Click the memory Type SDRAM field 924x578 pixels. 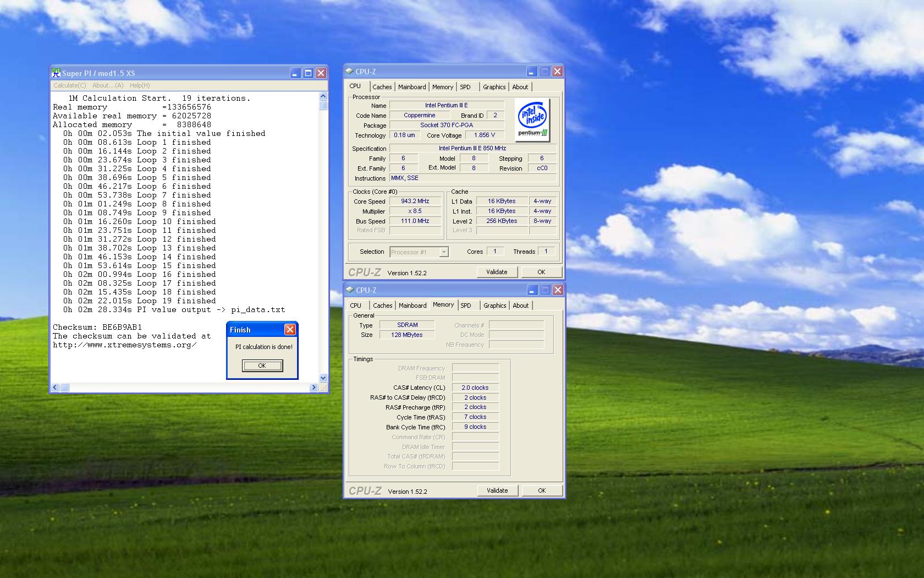407,325
